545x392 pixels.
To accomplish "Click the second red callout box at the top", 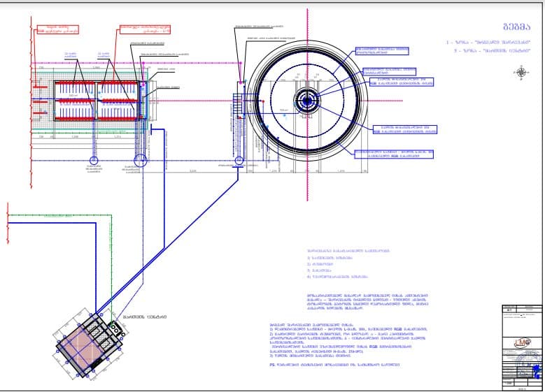I will (x=145, y=29).
